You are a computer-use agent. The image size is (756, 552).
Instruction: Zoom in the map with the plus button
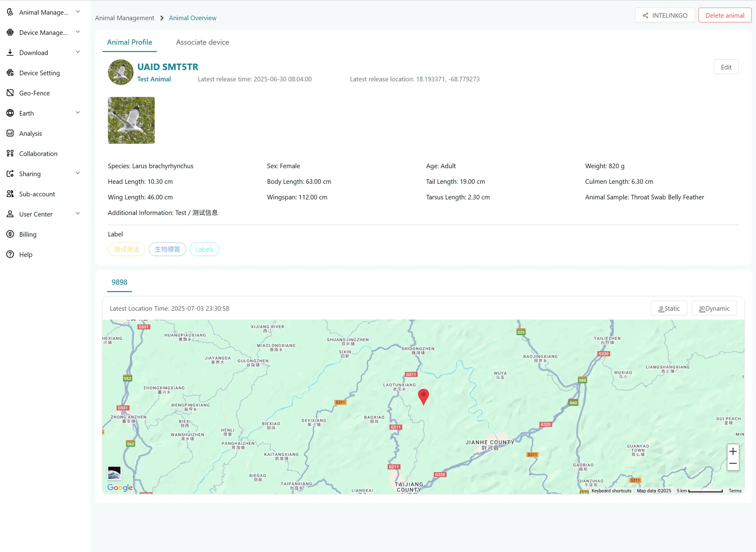(733, 451)
